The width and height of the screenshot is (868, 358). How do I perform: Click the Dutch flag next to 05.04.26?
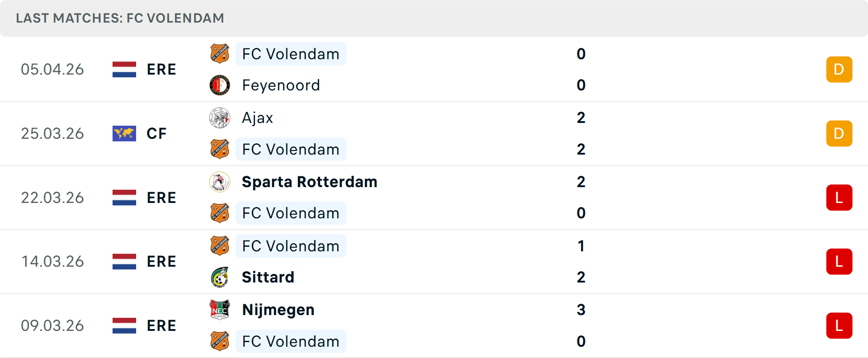124,69
